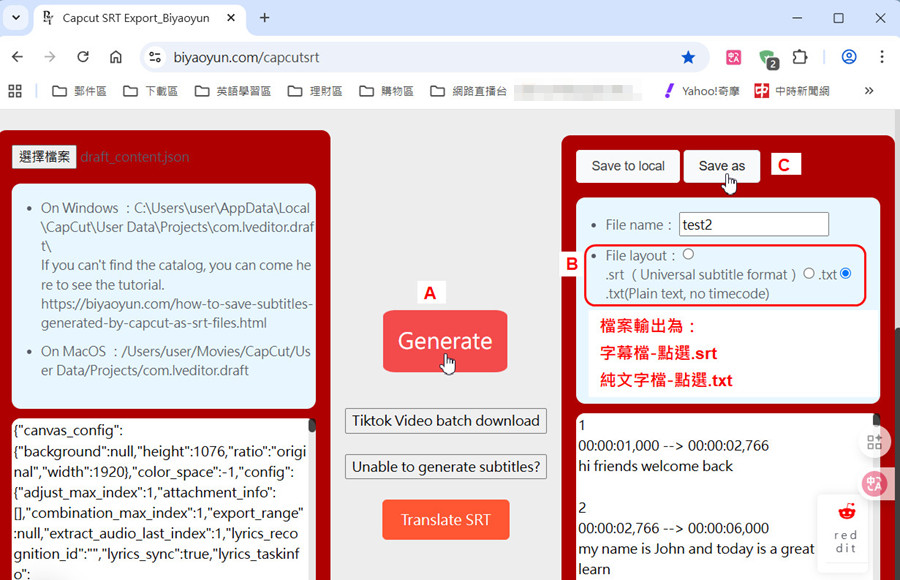Open the apps grid icon in bookmarks bar

(x=15, y=91)
